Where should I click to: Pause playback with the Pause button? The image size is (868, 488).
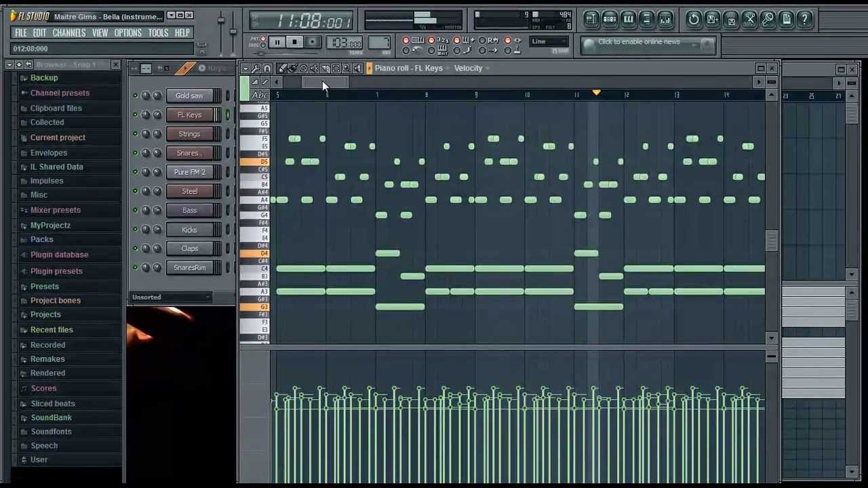pyautogui.click(x=277, y=42)
